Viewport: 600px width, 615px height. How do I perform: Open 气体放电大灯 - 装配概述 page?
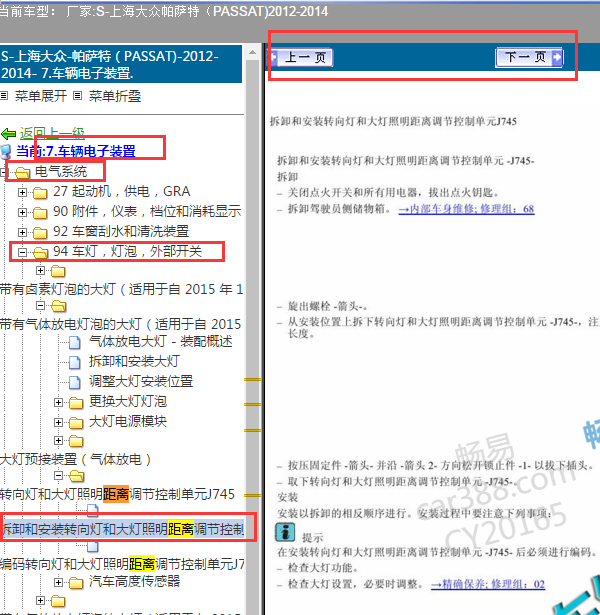click(160, 341)
